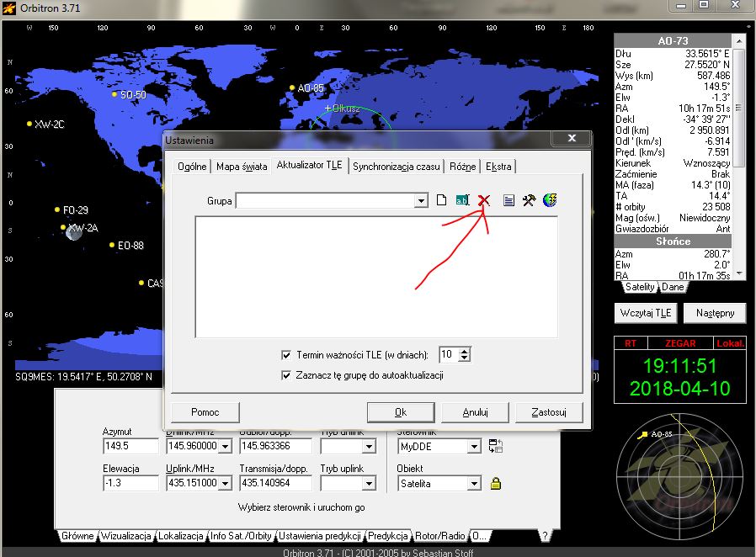
Task: Click the Następny button
Action: click(x=715, y=313)
